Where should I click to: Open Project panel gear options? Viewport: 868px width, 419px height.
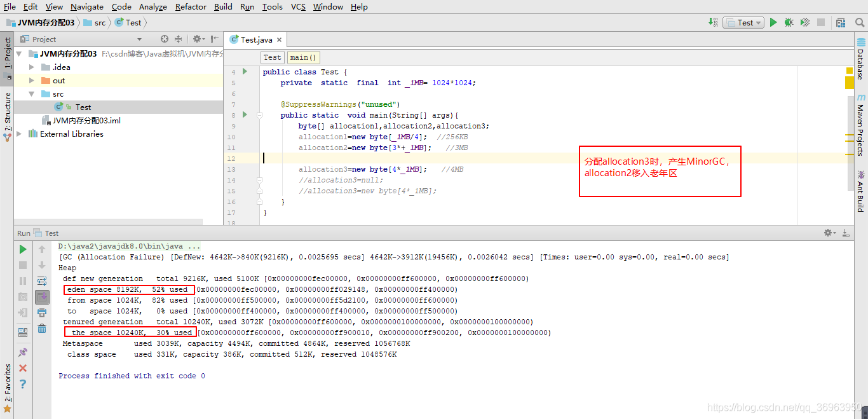tap(198, 39)
